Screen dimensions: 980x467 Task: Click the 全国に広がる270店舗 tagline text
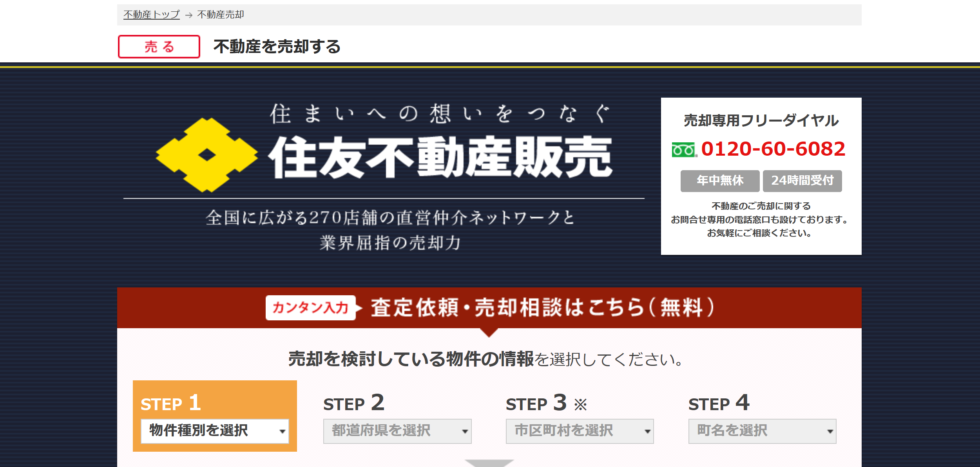(390, 217)
